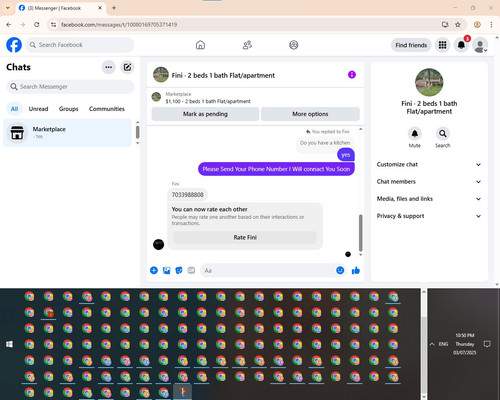The width and height of the screenshot is (500, 400).
Task: Go back in the browser
Action: [x=9, y=24]
